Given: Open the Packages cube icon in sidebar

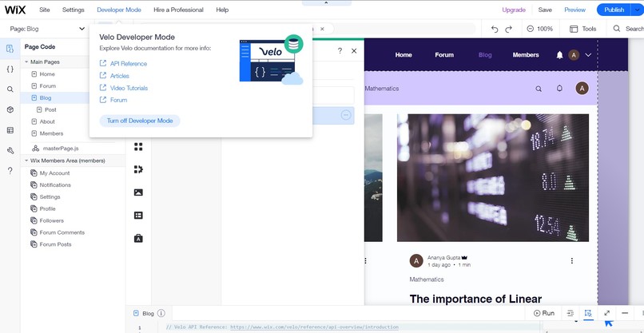Looking at the screenshot, I should [x=10, y=109].
